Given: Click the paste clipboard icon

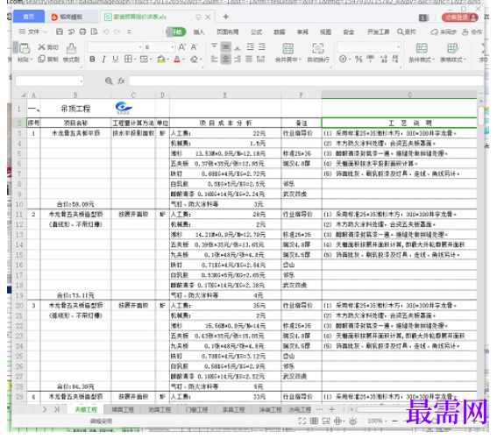Looking at the screenshot, I should pos(25,48).
